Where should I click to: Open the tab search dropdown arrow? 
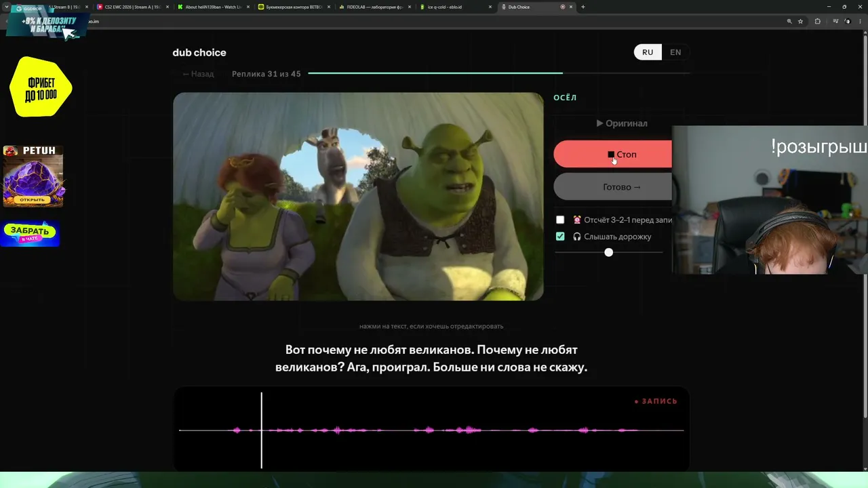pyautogui.click(x=6, y=7)
